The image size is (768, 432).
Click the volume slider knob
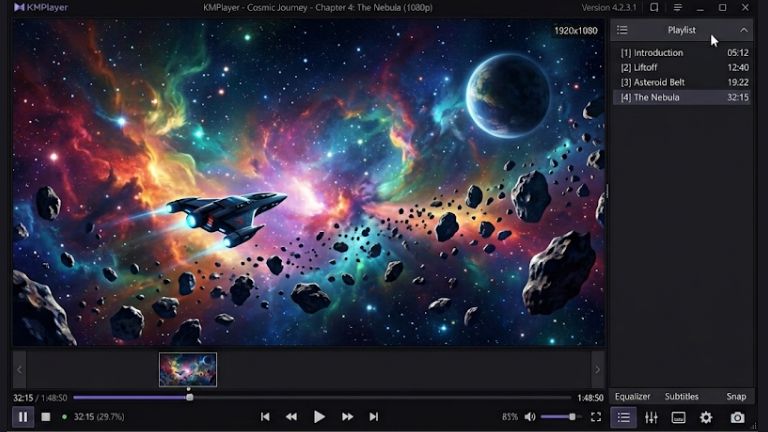[x=572, y=417]
